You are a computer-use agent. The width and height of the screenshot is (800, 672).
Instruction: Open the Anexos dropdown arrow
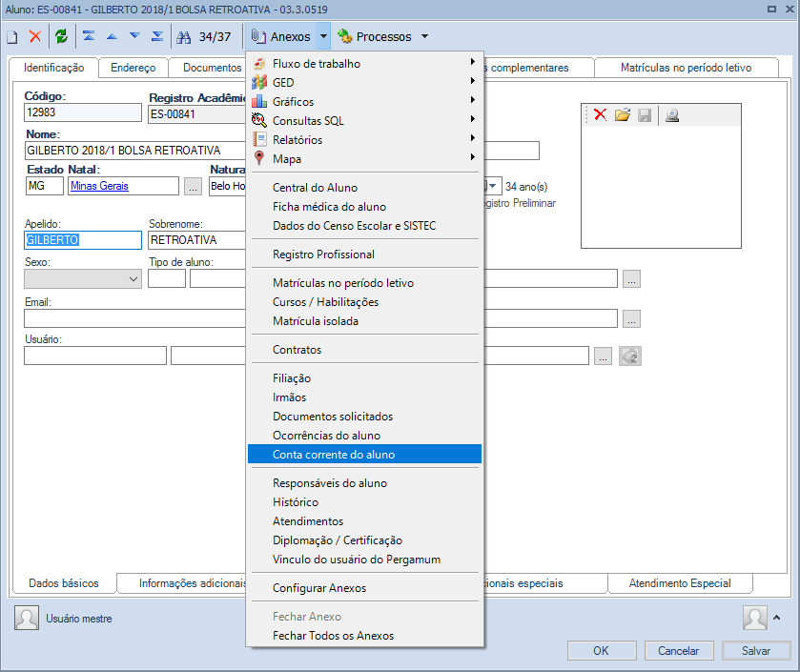323,37
